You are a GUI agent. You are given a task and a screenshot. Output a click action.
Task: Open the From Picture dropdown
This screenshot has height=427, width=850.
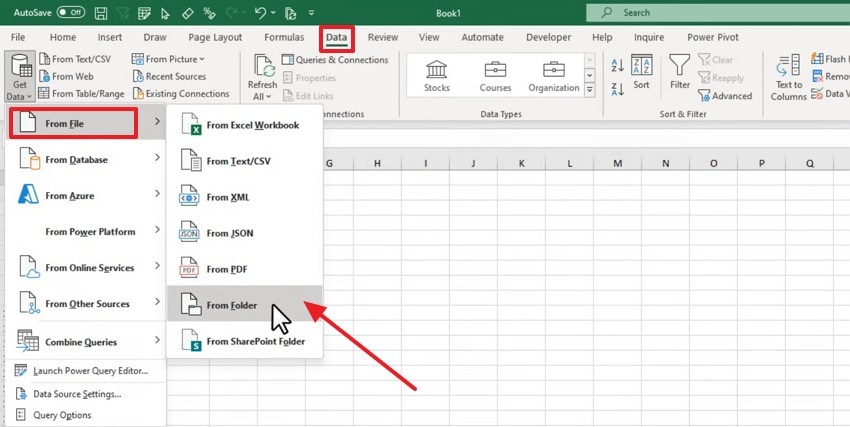tap(169, 59)
